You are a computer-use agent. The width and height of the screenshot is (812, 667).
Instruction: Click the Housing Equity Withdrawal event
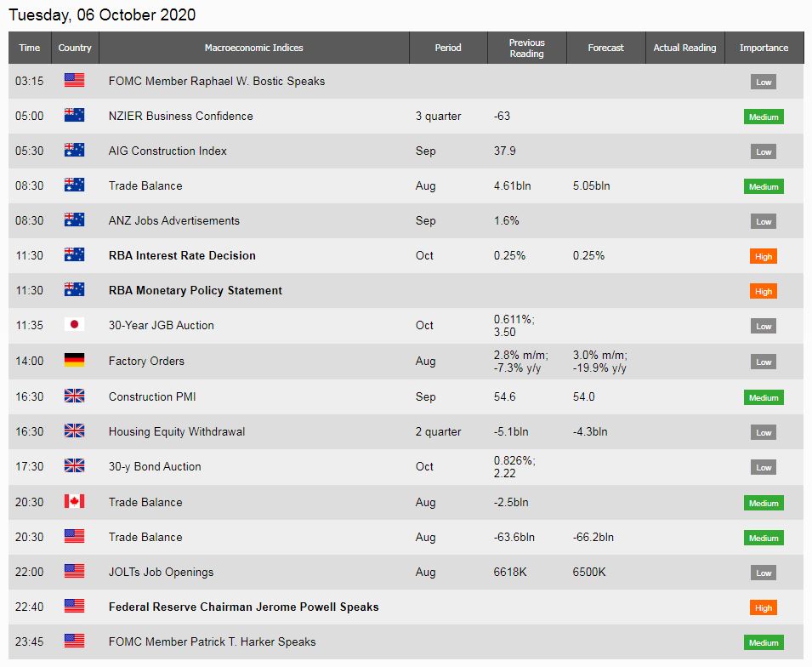pos(177,431)
